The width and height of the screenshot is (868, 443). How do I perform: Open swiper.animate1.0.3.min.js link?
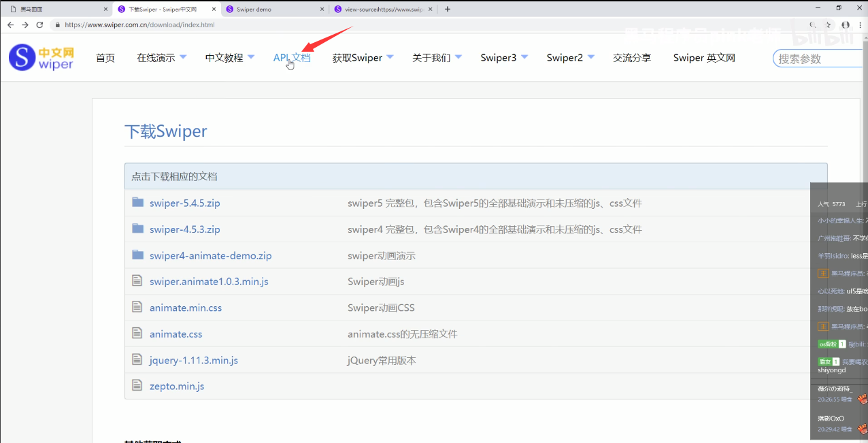click(x=209, y=282)
